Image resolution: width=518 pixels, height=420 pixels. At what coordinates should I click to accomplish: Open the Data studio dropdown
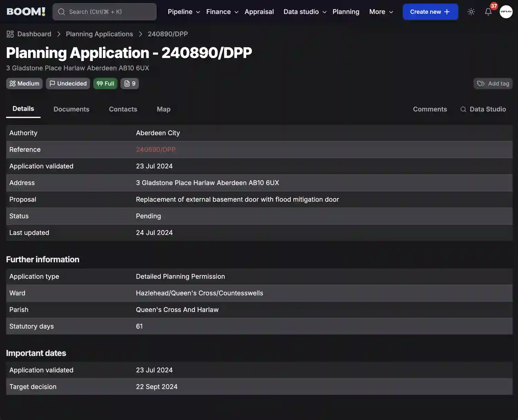click(305, 12)
